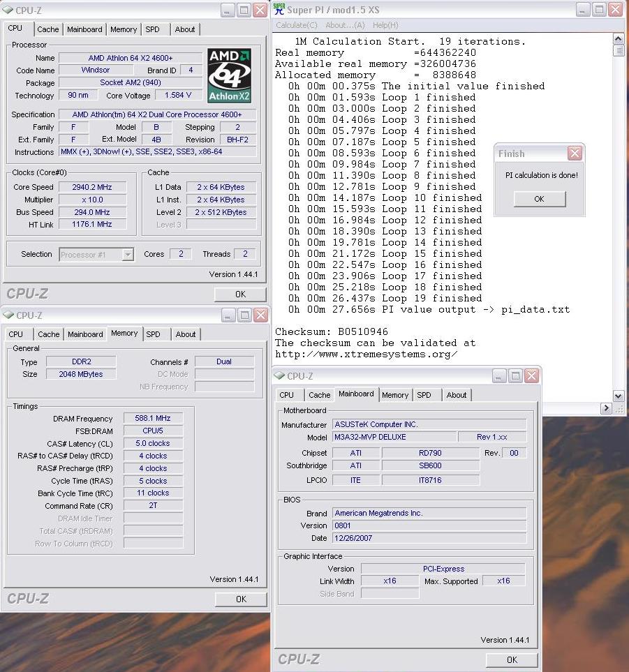629x672 pixels.
Task: Open the Processor #1 selection dropdown
Action: 127,255
